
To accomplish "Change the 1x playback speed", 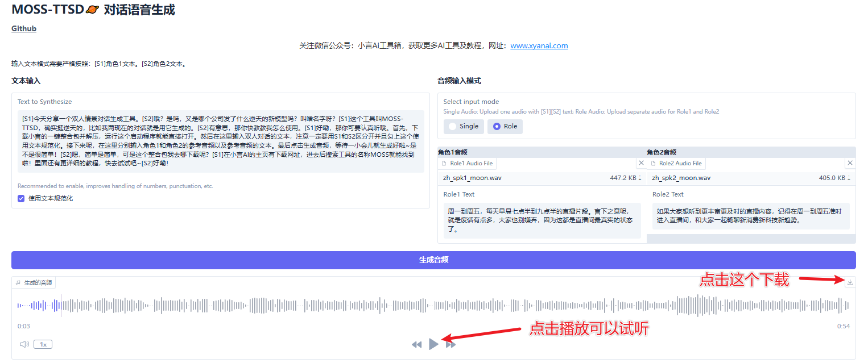I will point(43,344).
